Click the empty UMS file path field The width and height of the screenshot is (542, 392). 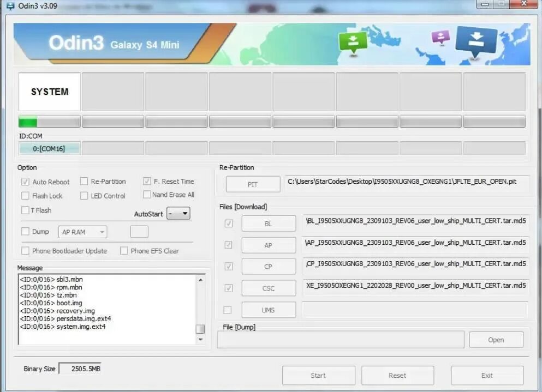[415, 310]
